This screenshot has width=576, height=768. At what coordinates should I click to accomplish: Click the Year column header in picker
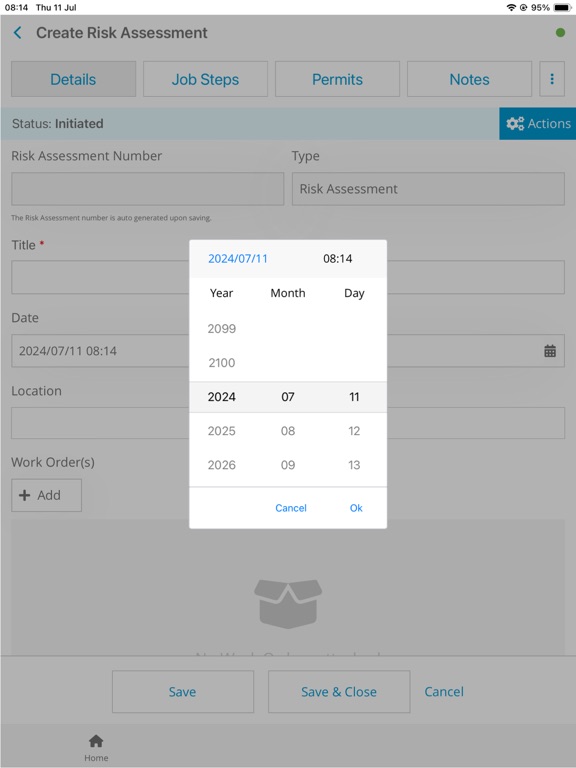221,293
